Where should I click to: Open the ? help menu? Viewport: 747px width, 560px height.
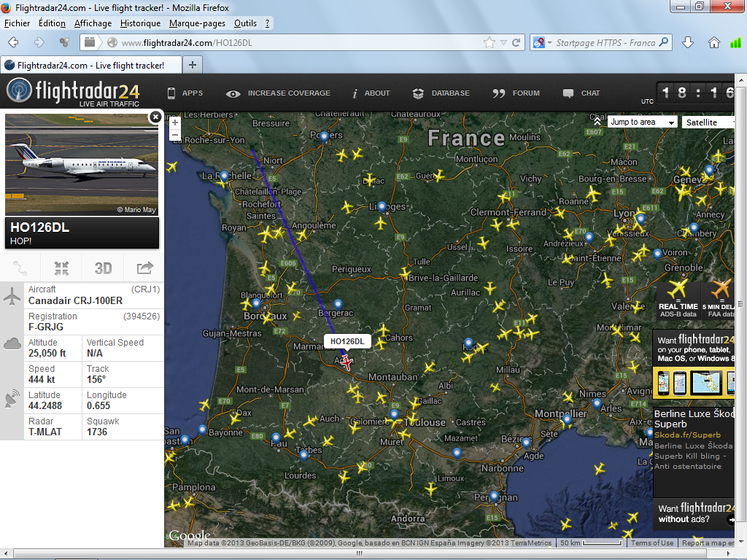click(267, 23)
